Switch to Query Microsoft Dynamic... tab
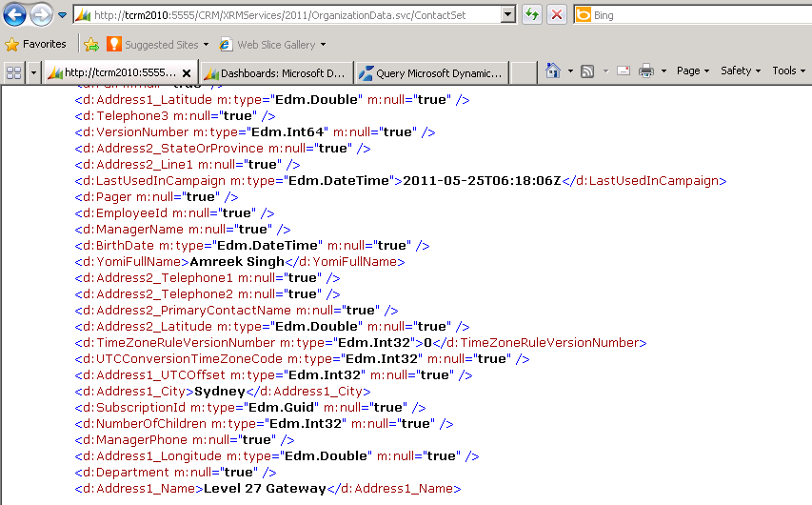 coord(431,73)
